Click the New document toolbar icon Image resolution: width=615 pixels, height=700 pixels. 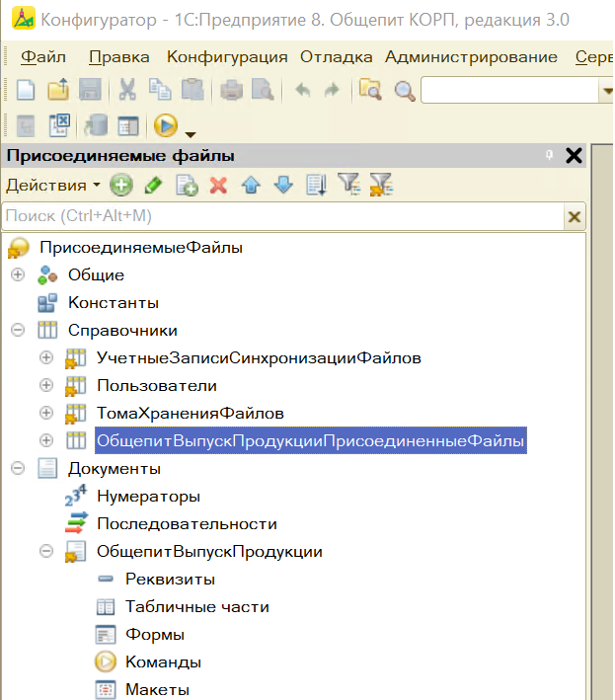click(x=26, y=90)
